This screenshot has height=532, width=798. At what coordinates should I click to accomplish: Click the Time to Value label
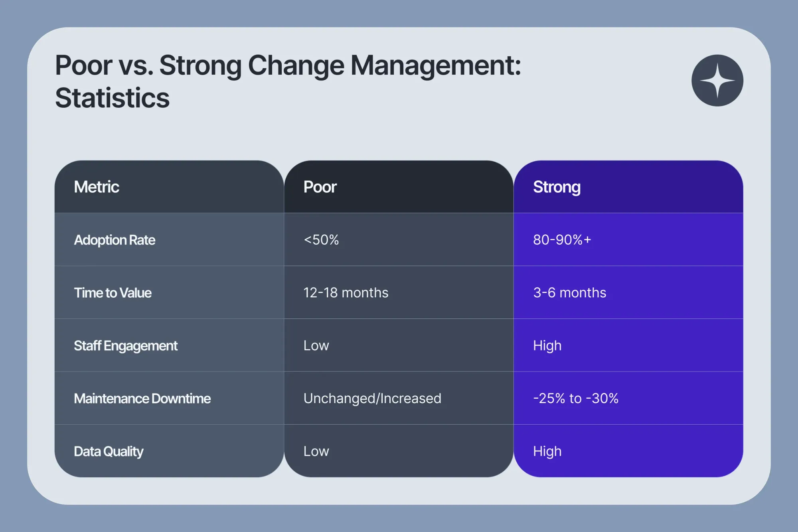coord(113,293)
